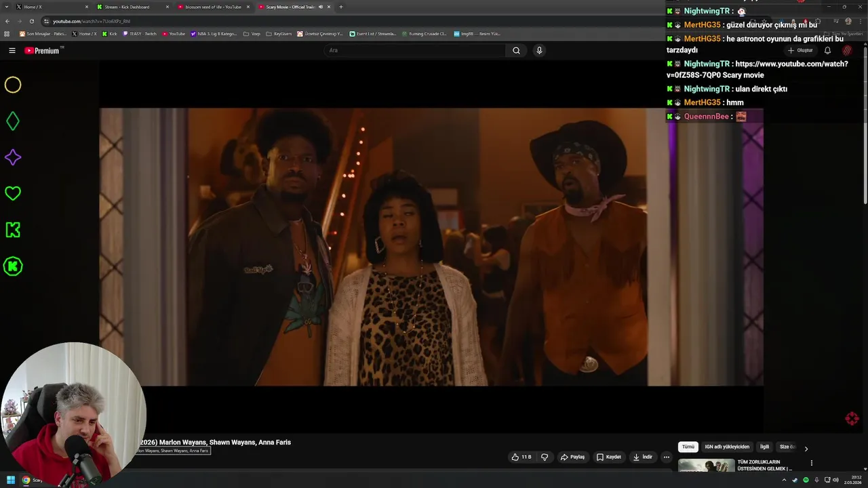The width and height of the screenshot is (868, 488).
Task: Open the YouTube bookmark in bookmarks bar
Action: [x=174, y=33]
